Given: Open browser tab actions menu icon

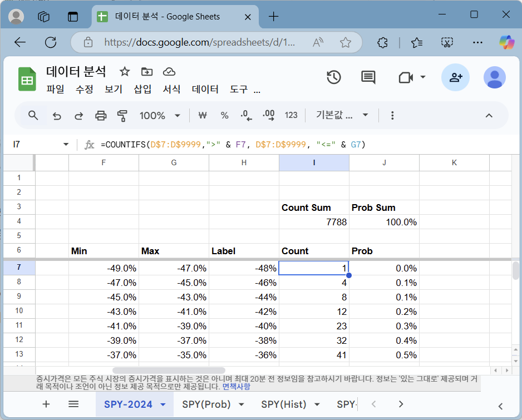Looking at the screenshot, I should (x=72, y=16).
